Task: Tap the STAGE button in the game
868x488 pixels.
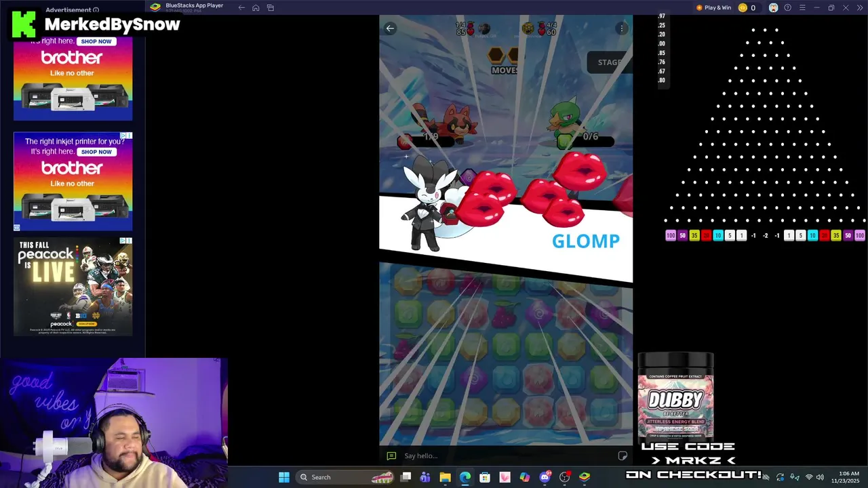Action: (x=610, y=62)
